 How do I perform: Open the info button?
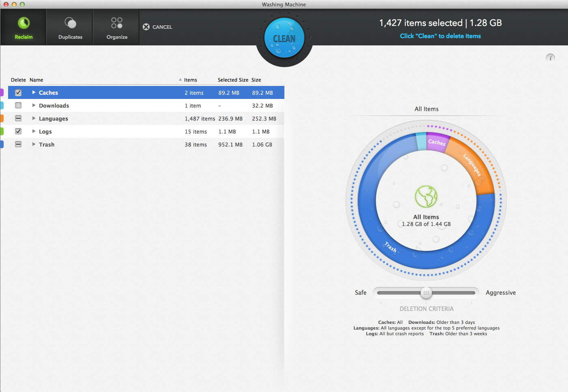coord(550,58)
